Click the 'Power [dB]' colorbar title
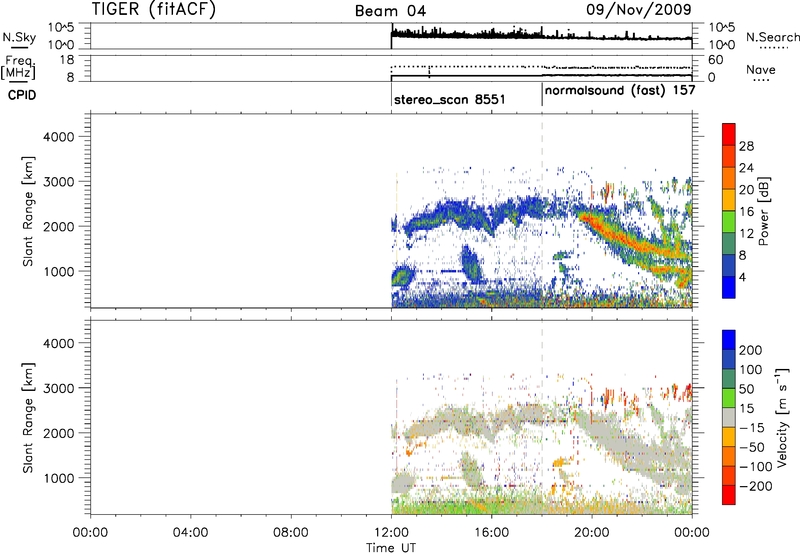The image size is (800, 554). click(x=763, y=211)
